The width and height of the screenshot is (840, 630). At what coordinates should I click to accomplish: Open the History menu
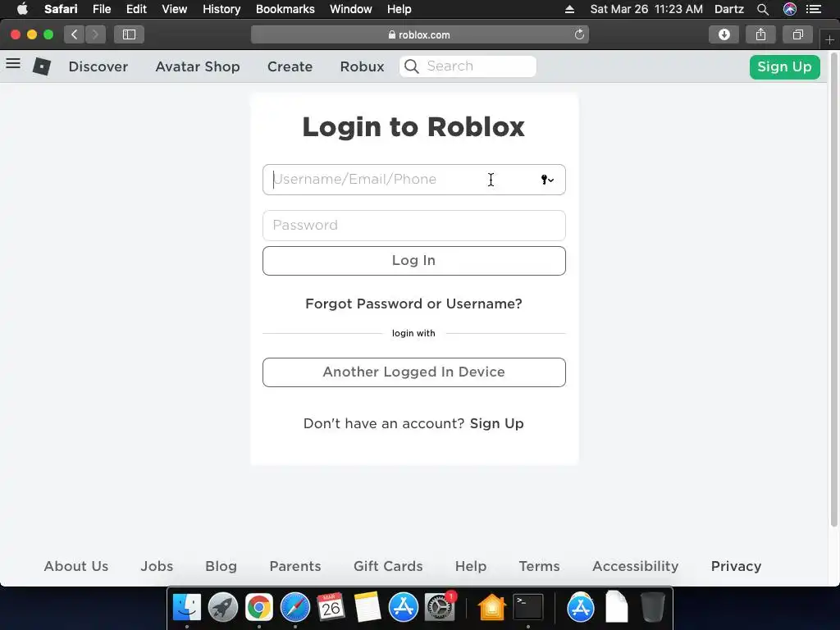[x=221, y=9]
